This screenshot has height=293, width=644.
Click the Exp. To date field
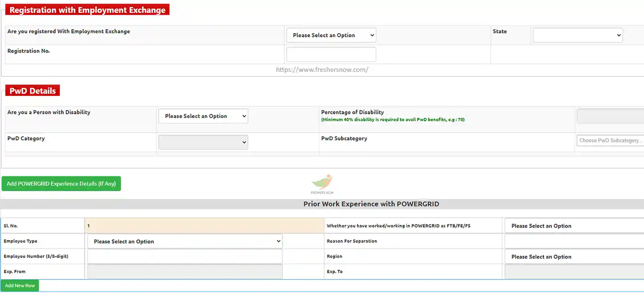click(574, 272)
